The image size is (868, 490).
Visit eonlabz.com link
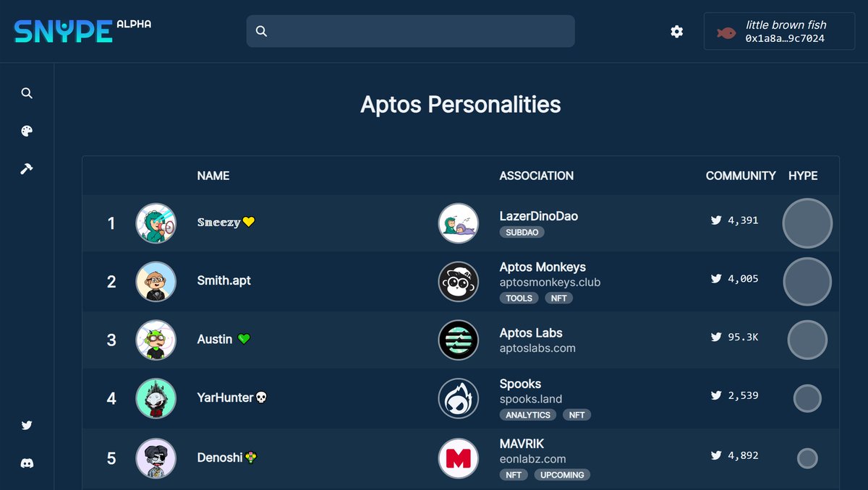[532, 459]
